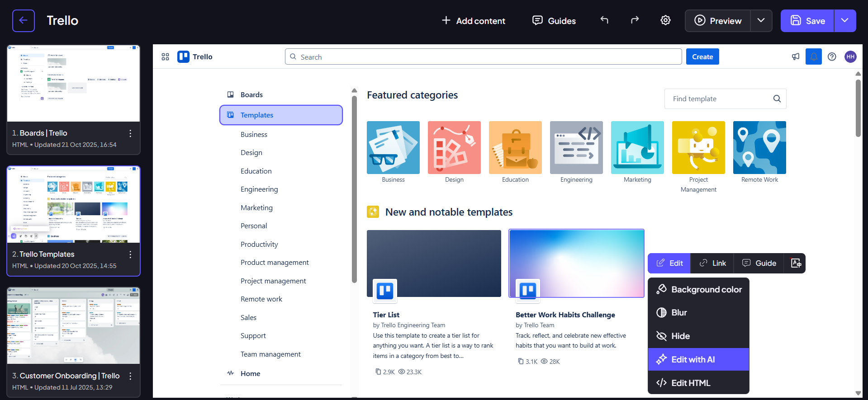Open Remote work sidebar link
868x400 pixels.
(x=261, y=299)
